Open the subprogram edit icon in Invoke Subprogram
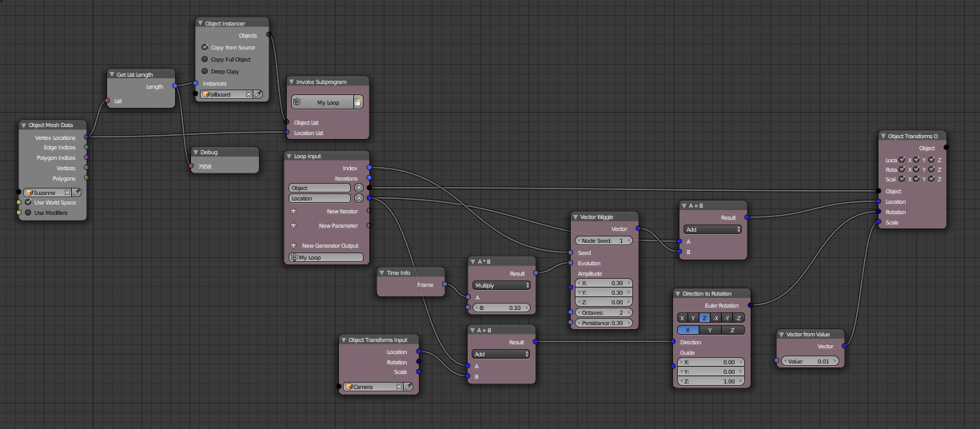This screenshot has width=980, height=429. (358, 102)
